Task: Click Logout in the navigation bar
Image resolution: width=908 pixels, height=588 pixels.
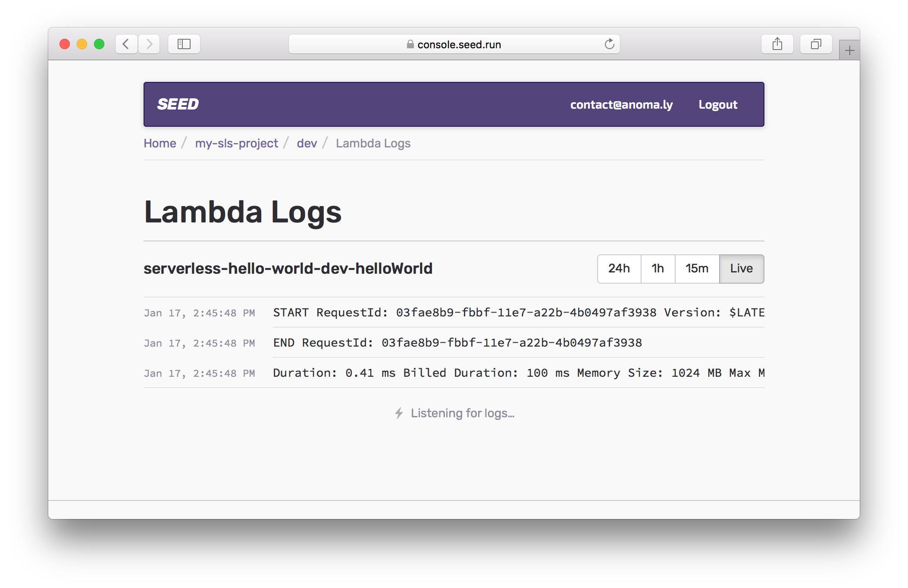Action: coord(717,104)
